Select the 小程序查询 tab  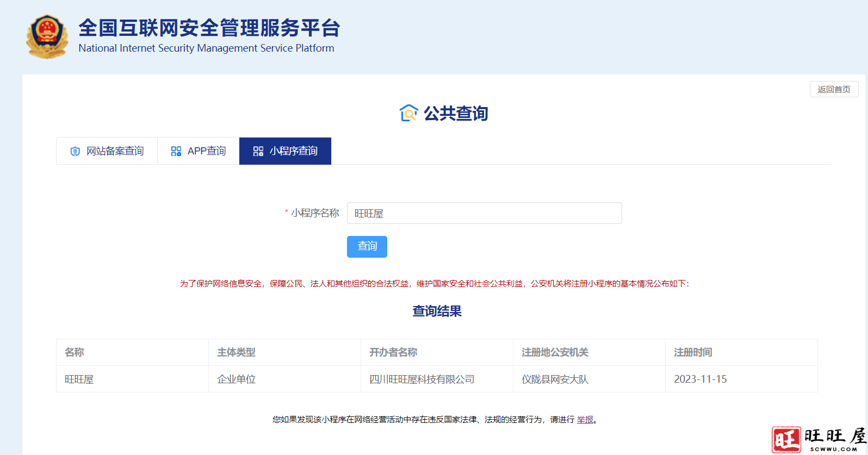pos(285,151)
